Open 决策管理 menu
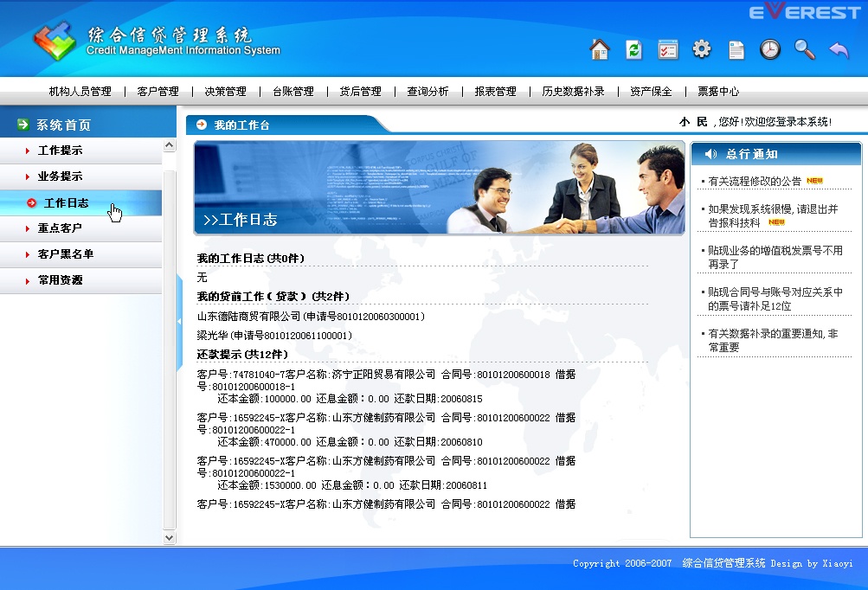Viewport: 868px width, 590px height. pos(225,92)
